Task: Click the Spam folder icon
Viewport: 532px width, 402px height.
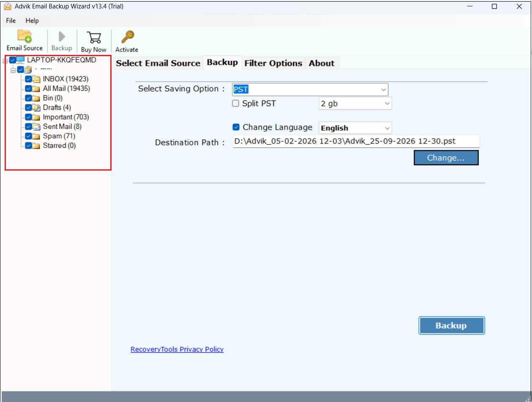Action: pos(36,136)
